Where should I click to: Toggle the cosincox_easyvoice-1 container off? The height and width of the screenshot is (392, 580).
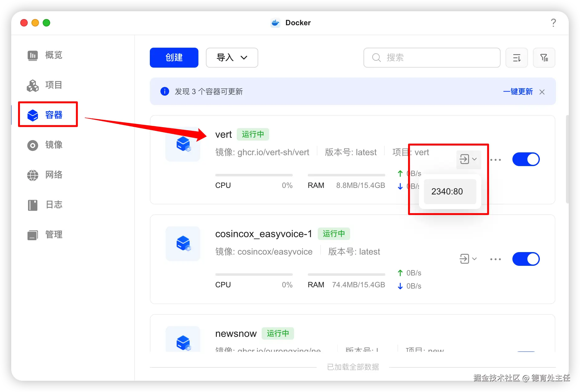526,259
